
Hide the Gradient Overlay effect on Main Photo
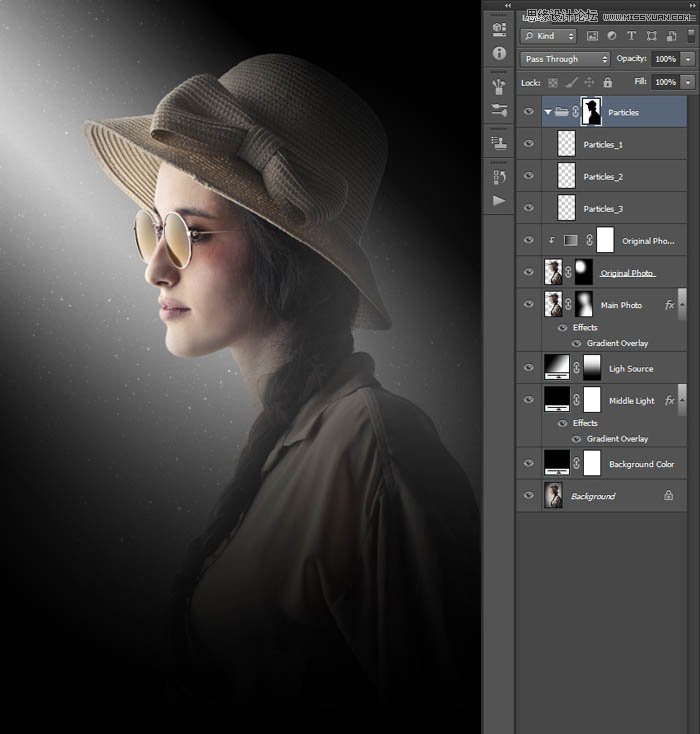point(575,344)
